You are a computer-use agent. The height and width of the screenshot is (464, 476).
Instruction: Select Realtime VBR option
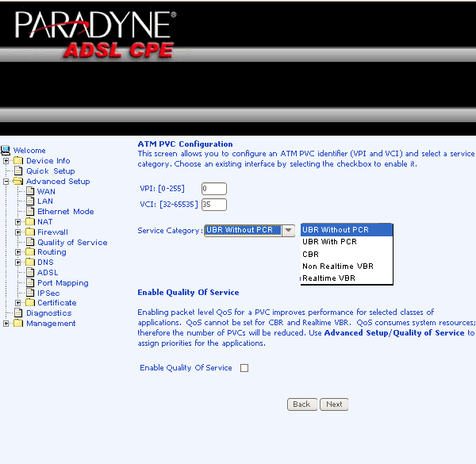347,278
